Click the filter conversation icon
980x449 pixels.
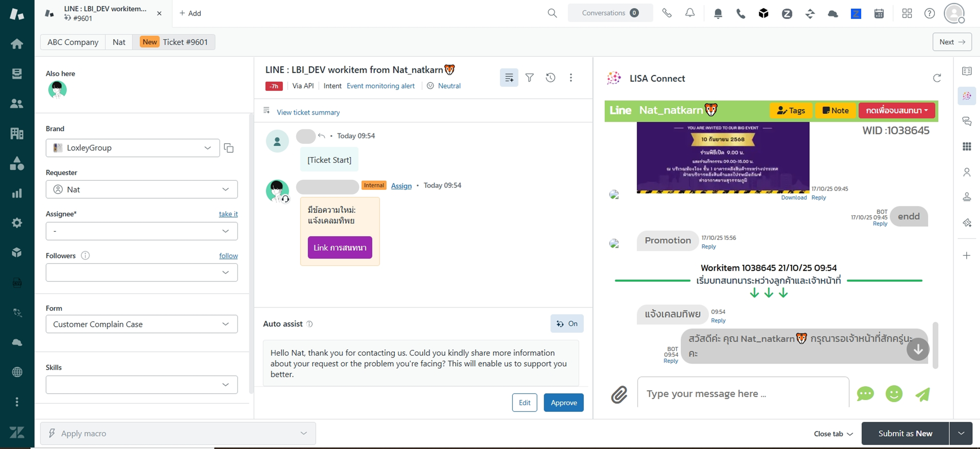[529, 78]
